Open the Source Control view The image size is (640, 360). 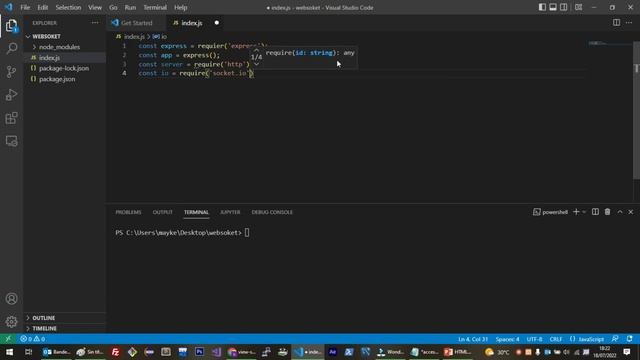11,72
